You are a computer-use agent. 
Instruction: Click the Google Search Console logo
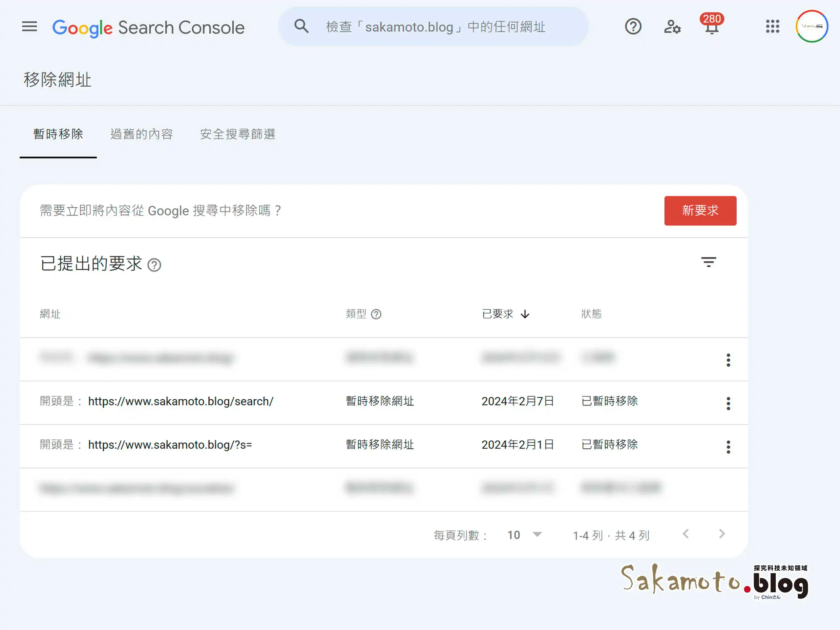tap(148, 27)
